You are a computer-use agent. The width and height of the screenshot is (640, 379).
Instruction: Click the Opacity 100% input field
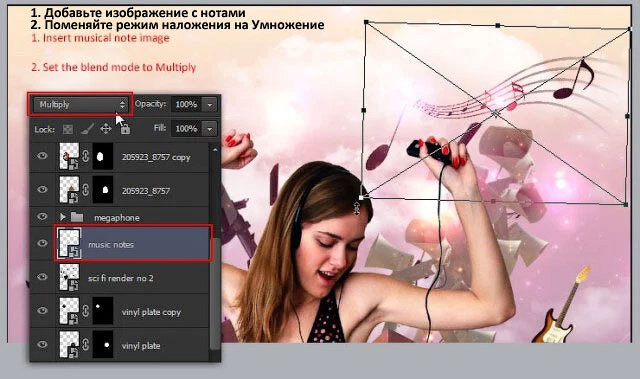pos(187,105)
